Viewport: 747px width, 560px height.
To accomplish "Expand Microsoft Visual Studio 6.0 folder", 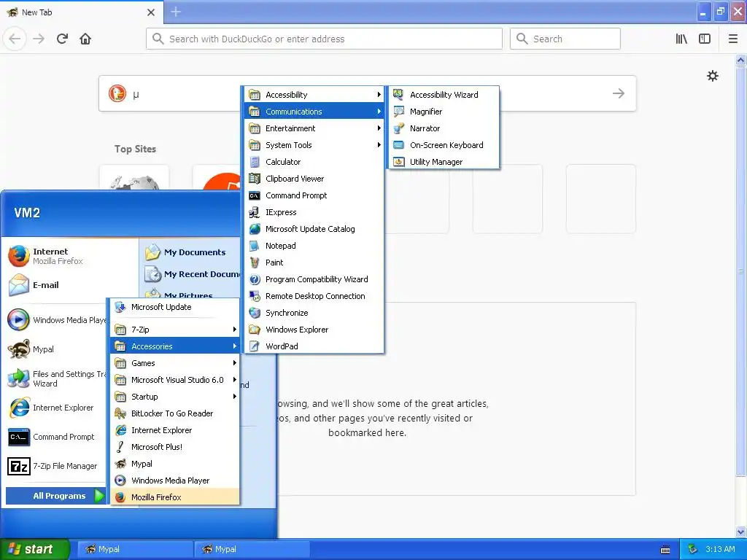I will pos(175,379).
